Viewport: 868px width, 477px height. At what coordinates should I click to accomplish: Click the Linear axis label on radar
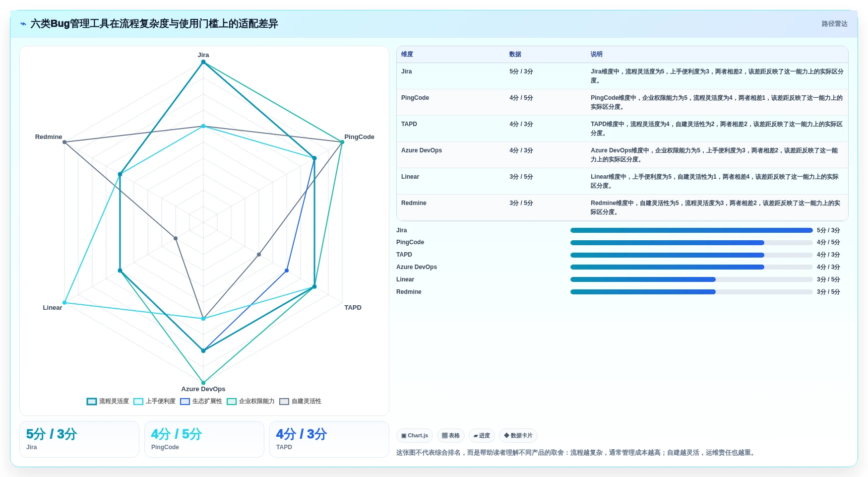tap(53, 308)
